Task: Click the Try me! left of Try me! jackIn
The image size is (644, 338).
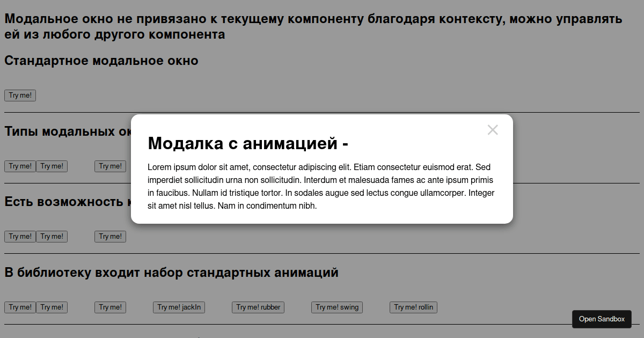Action: tap(110, 307)
